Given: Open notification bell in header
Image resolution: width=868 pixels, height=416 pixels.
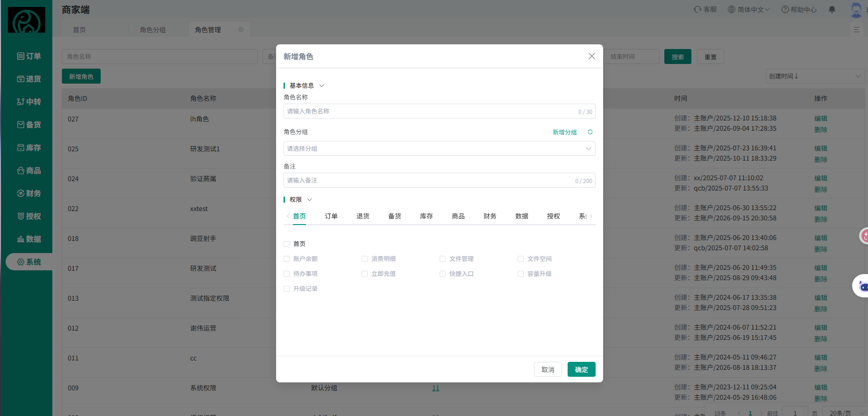Looking at the screenshot, I should (832, 9).
